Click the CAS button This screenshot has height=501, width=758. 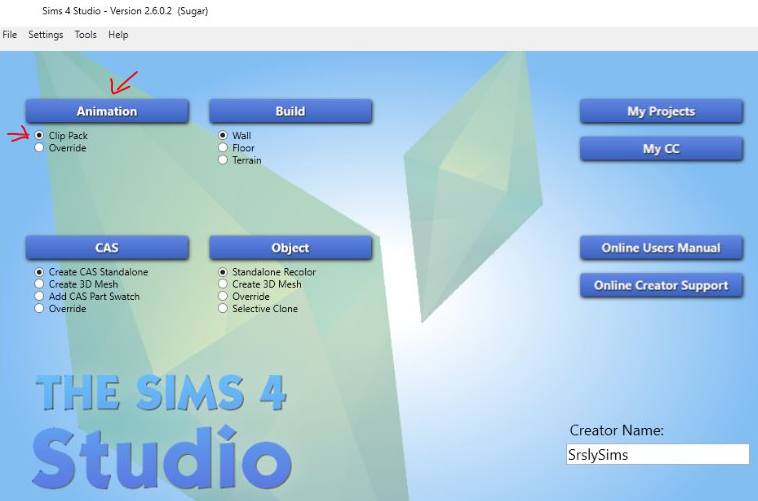point(107,248)
